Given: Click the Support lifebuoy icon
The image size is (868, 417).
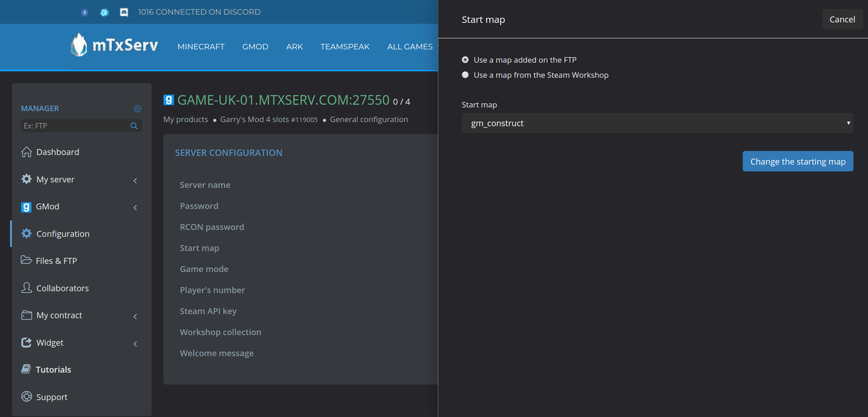Looking at the screenshot, I should [27, 396].
